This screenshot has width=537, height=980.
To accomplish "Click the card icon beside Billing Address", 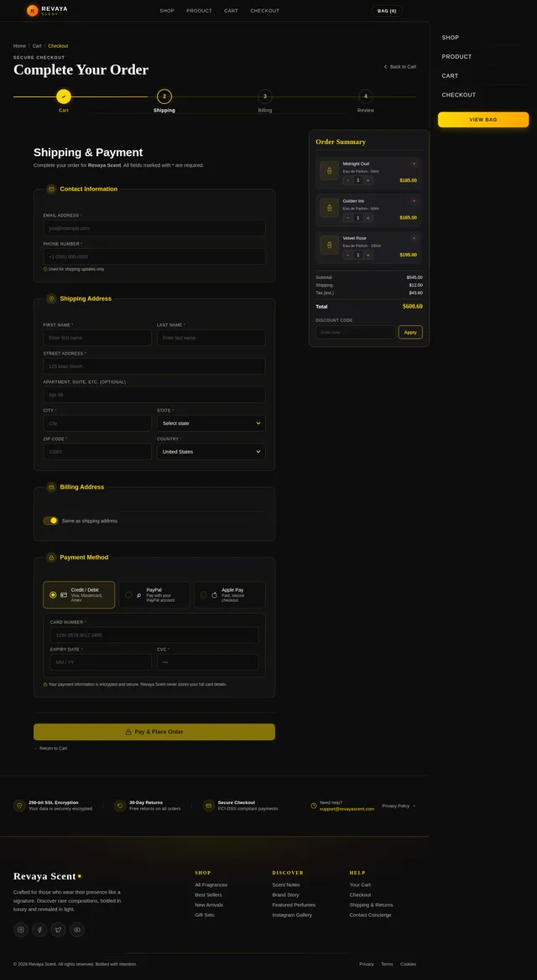I will [x=51, y=487].
